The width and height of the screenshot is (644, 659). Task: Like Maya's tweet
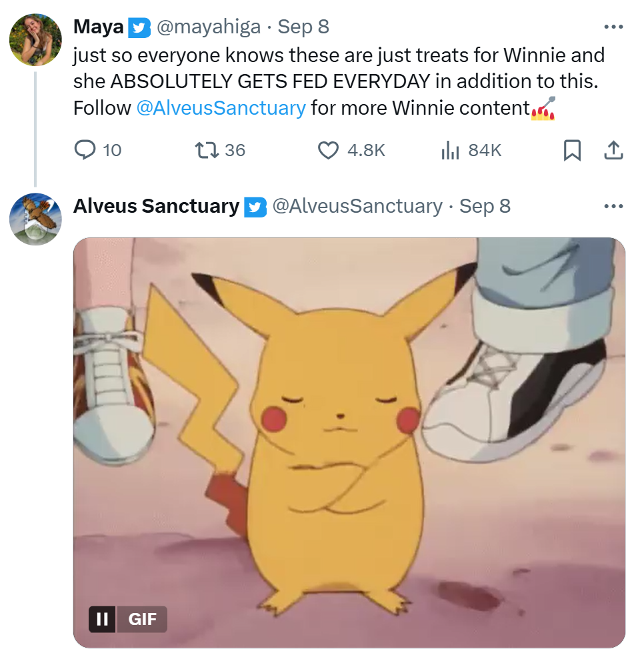point(327,151)
